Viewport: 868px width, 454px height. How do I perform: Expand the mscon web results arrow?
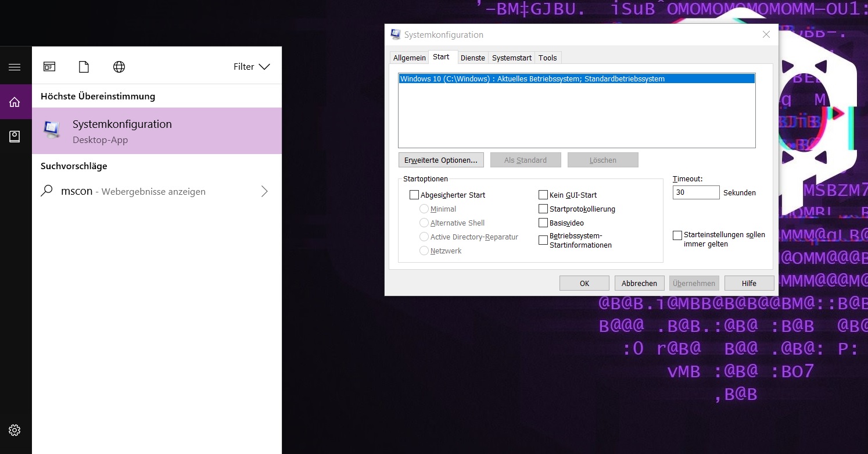(x=264, y=191)
